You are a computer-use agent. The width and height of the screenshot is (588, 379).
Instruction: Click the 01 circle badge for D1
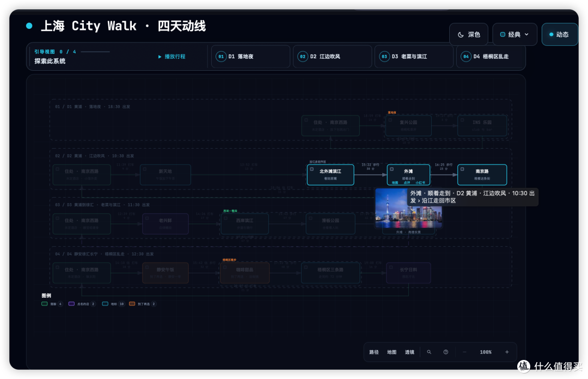221,57
